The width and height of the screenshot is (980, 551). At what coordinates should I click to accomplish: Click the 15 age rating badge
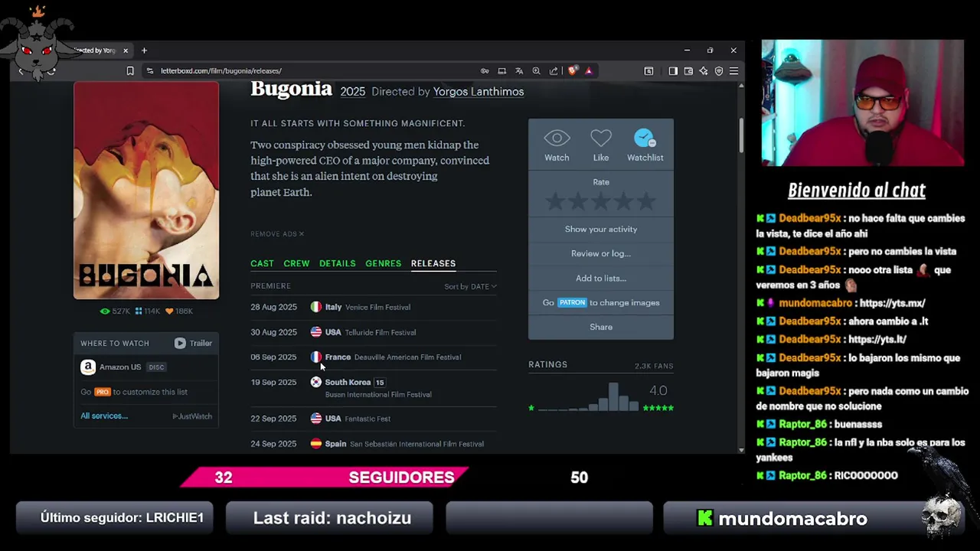pyautogui.click(x=380, y=383)
